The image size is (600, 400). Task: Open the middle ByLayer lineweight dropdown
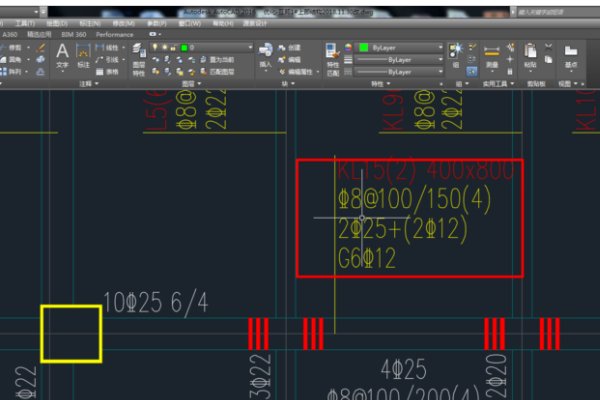click(440, 60)
